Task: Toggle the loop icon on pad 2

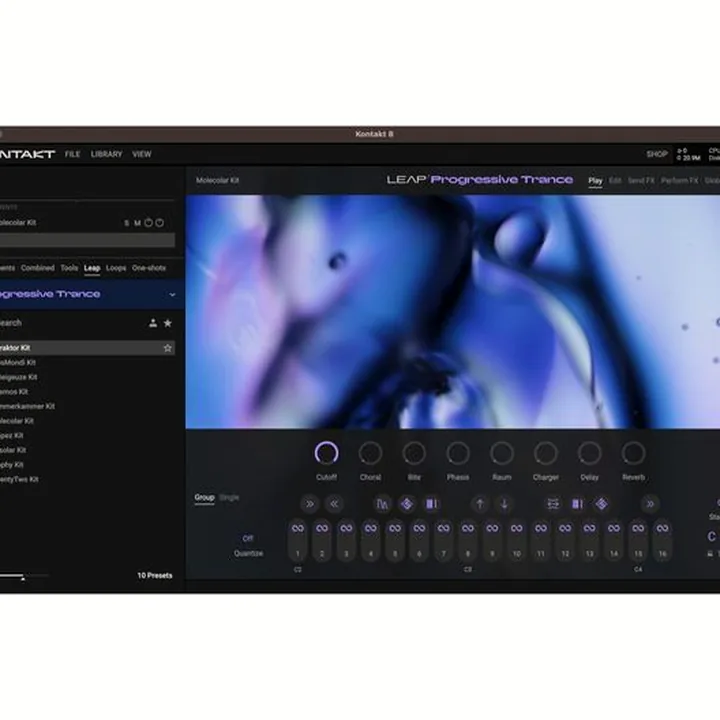Action: (322, 528)
